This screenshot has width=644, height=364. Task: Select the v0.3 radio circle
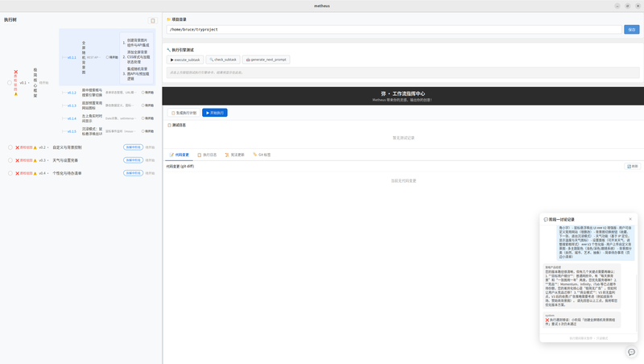point(10,160)
